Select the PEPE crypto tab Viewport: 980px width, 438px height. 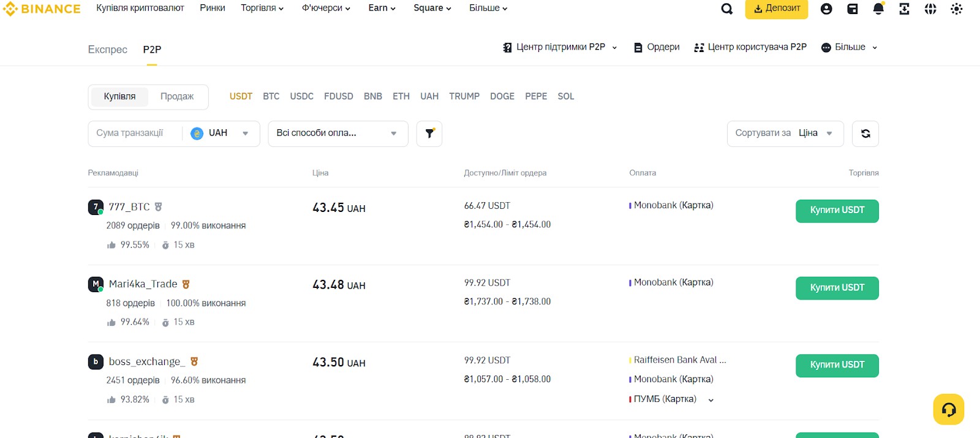click(536, 97)
